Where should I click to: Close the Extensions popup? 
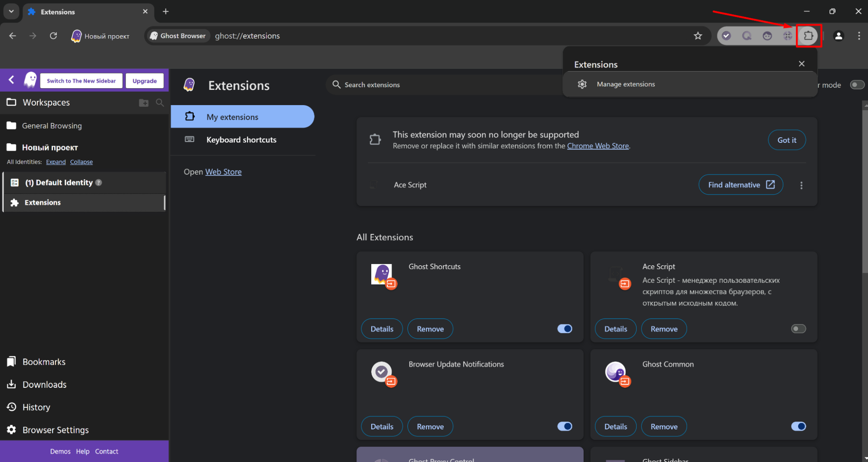pyautogui.click(x=802, y=64)
